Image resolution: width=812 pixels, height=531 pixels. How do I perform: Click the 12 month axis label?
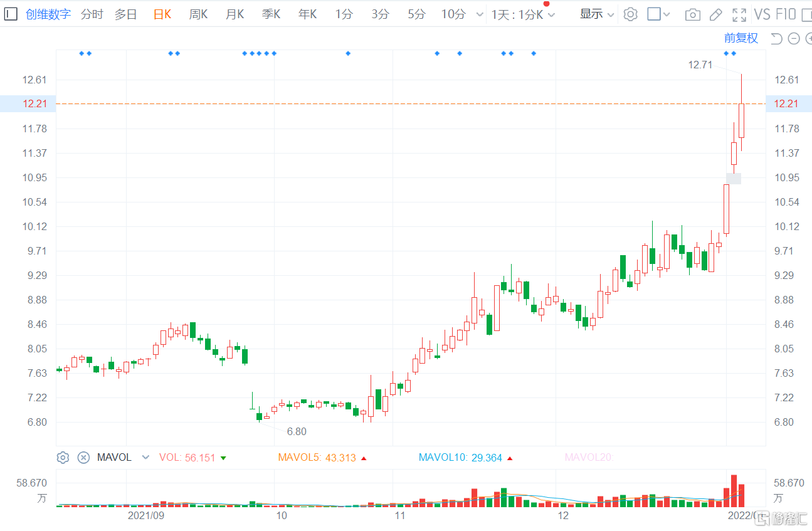563,515
